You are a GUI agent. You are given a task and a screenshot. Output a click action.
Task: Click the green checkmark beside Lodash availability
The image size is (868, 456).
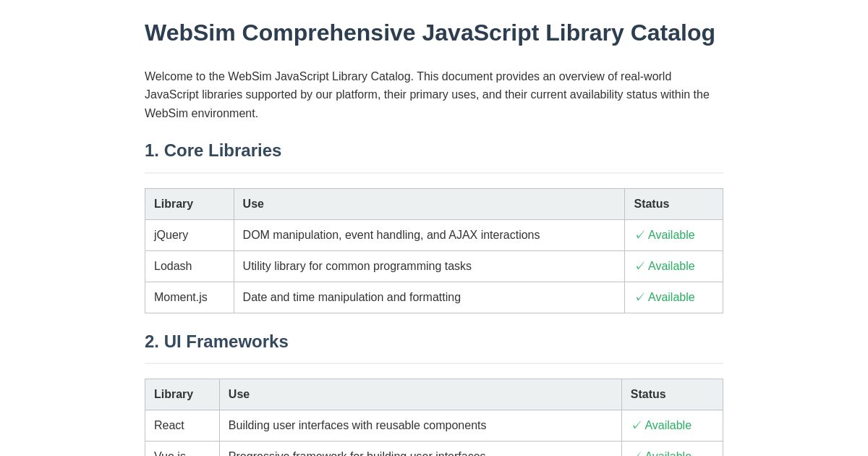click(x=641, y=266)
